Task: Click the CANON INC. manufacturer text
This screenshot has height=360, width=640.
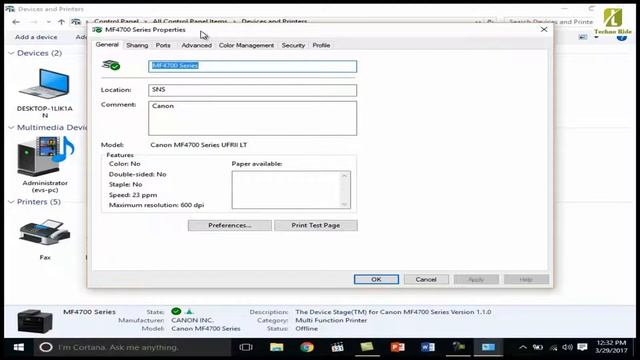Action: pyautogui.click(x=192, y=320)
